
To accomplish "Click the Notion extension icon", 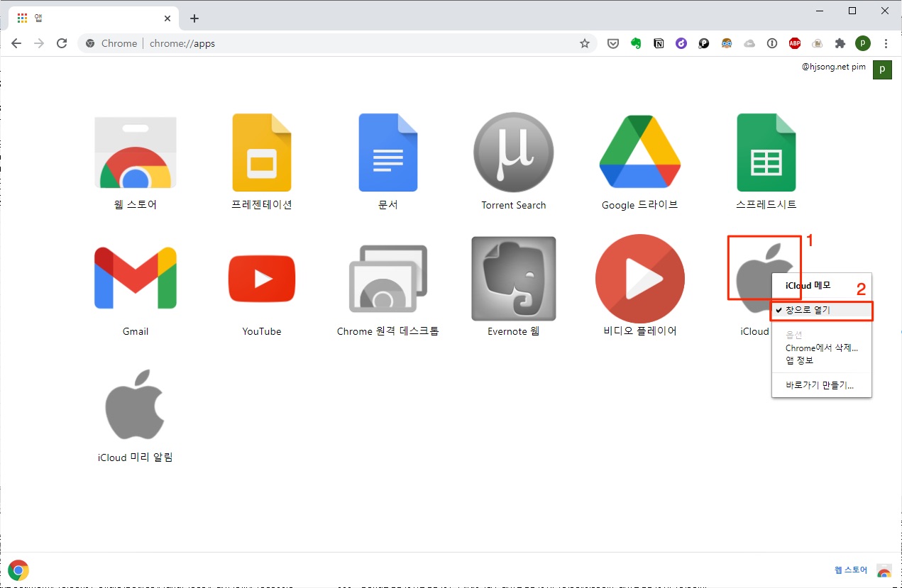I will coord(659,43).
